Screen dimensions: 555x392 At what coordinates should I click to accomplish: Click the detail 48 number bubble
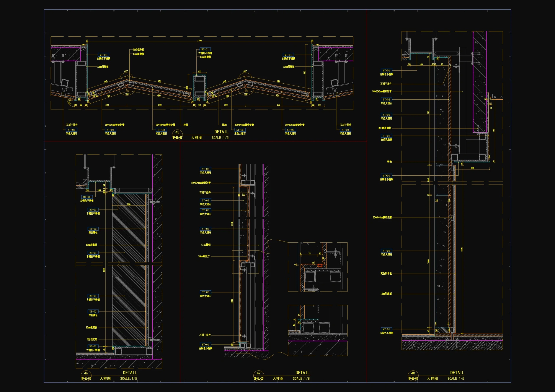click(413, 373)
